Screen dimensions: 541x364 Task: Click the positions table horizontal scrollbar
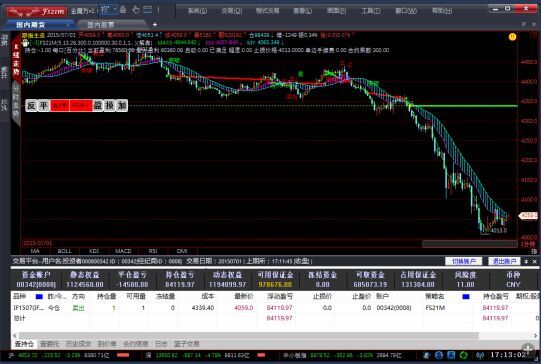tap(248, 336)
